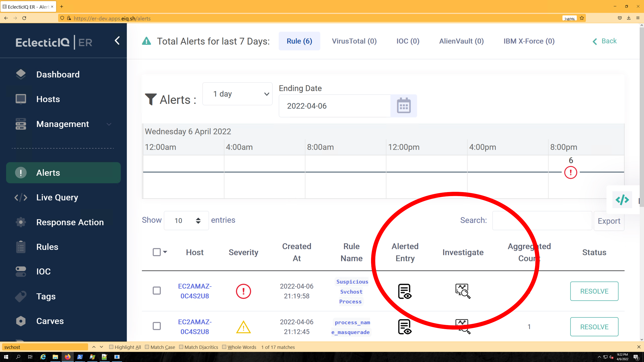Switch to AlienVault (0) tab
Viewport: 644px width, 362px height.
461,41
